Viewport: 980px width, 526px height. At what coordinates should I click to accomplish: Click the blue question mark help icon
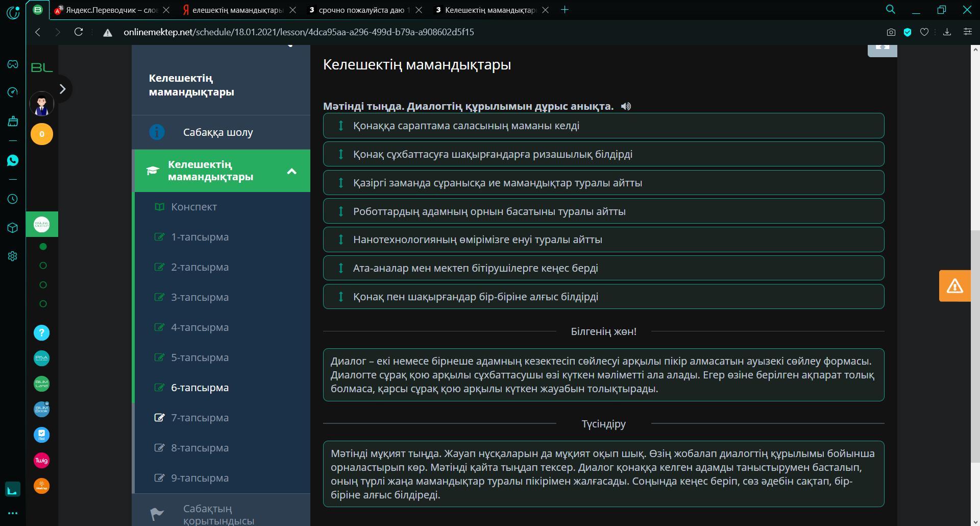point(41,333)
